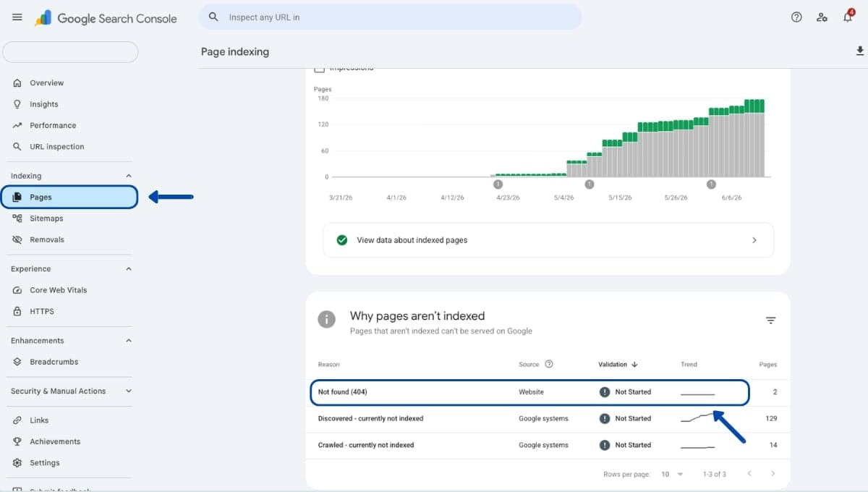Open the Not found (404) row
This screenshot has height=492, width=868.
(x=548, y=392)
